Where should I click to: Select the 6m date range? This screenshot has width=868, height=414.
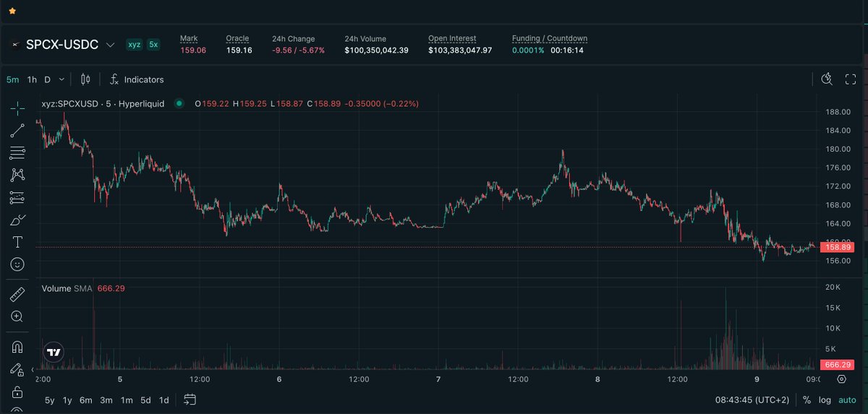pos(86,400)
